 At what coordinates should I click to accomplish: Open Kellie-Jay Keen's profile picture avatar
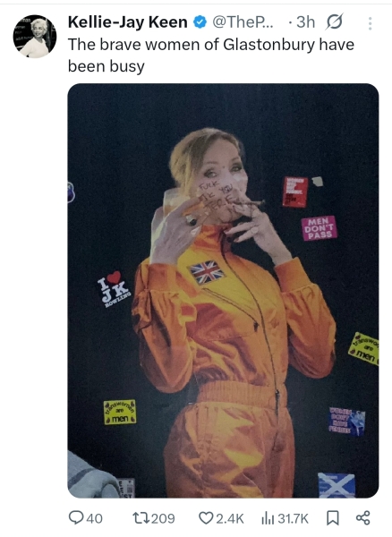pos(35,36)
